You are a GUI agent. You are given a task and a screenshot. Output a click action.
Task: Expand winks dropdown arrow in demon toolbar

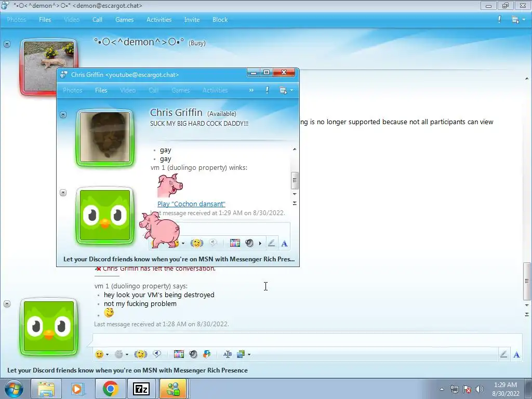coord(127,354)
